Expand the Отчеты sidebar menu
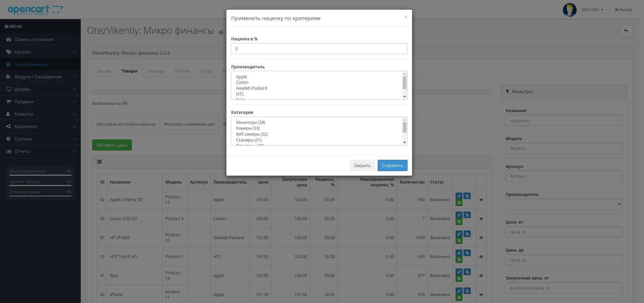The height and width of the screenshot is (303, 644). tap(40, 151)
